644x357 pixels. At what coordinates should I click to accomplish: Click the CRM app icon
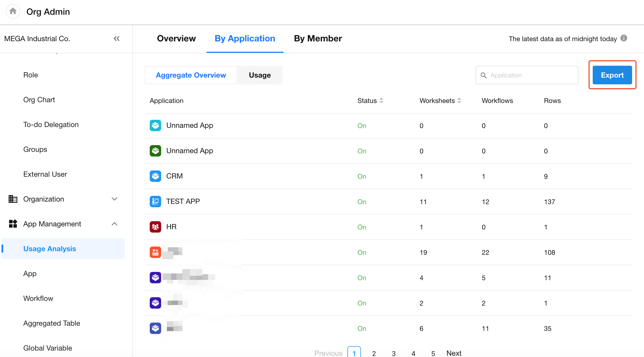[155, 176]
